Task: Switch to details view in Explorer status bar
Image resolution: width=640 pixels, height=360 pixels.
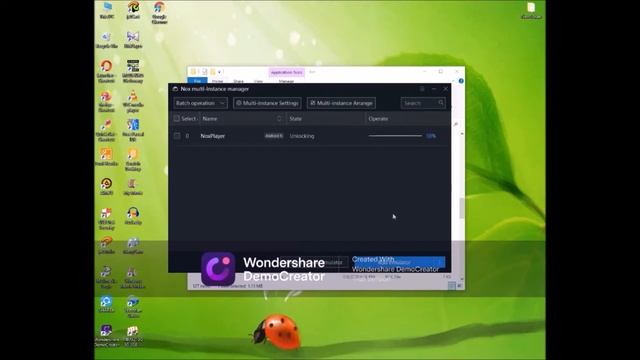Action: click(452, 286)
